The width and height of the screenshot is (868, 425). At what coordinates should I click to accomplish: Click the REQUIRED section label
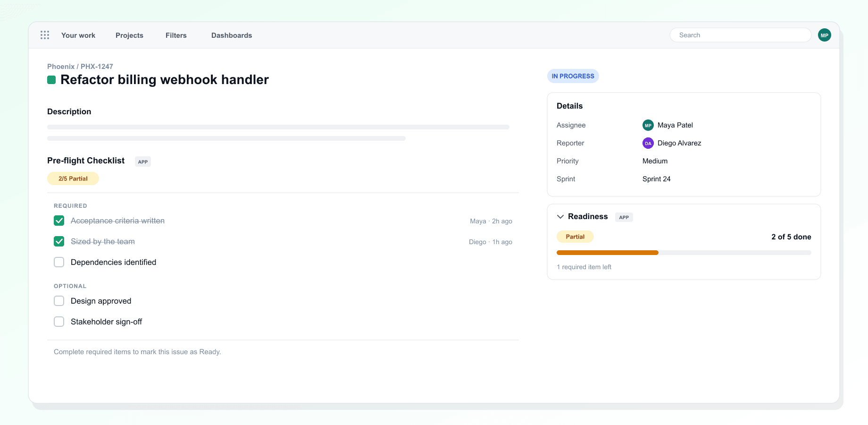70,206
